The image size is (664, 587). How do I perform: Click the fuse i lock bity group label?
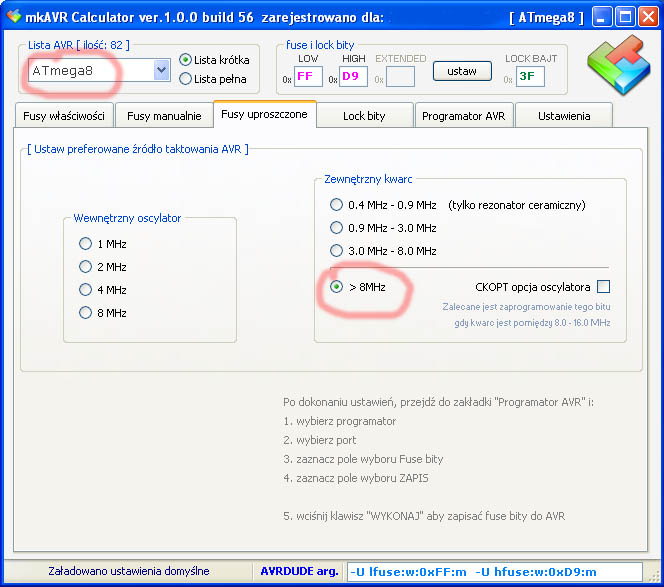[320, 45]
